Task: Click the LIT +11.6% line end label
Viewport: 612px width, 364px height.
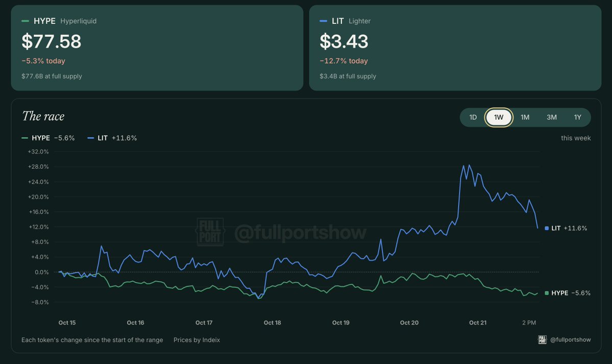Action: tap(566, 228)
